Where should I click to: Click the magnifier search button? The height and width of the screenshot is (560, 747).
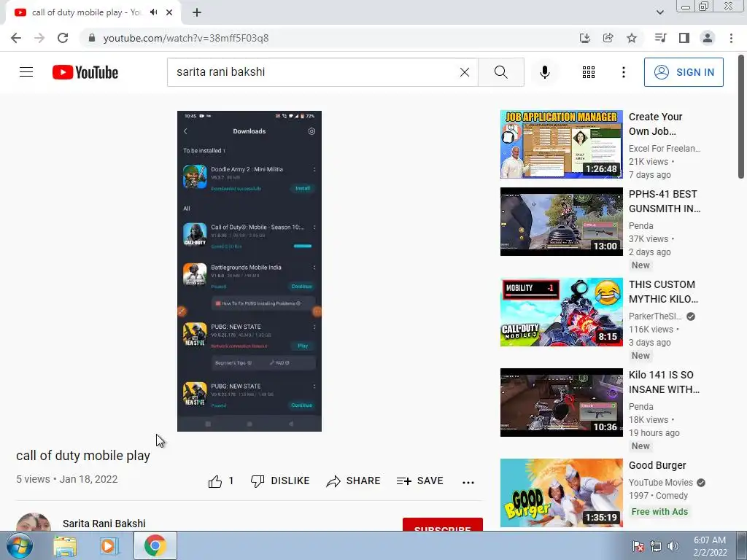coord(500,72)
